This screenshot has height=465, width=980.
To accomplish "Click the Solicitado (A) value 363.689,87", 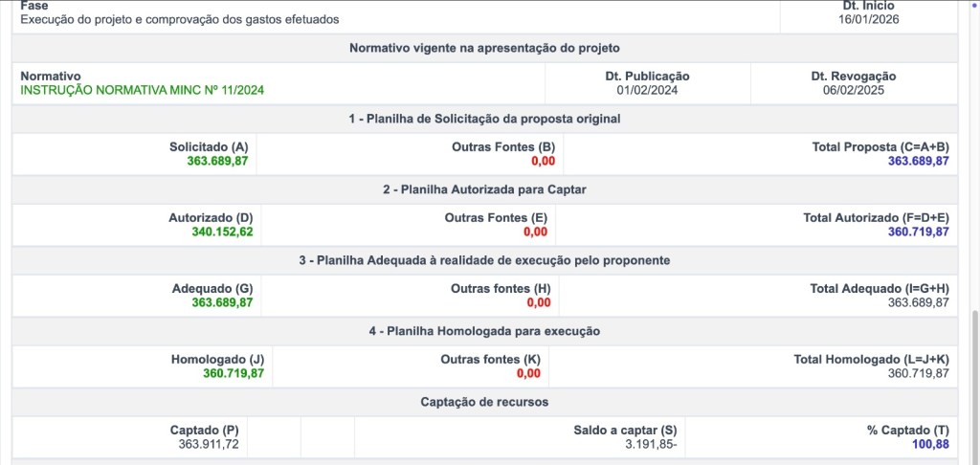I will point(217,162).
